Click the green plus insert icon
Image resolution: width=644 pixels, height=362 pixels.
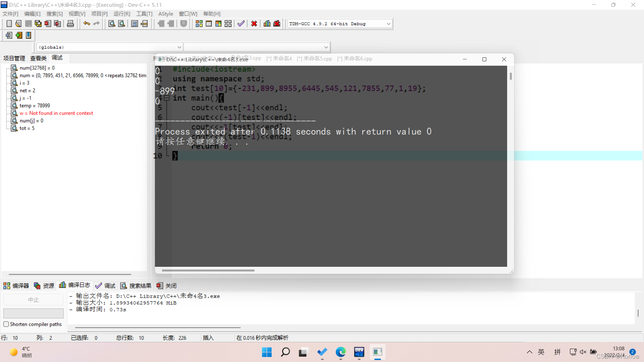pos(19,35)
